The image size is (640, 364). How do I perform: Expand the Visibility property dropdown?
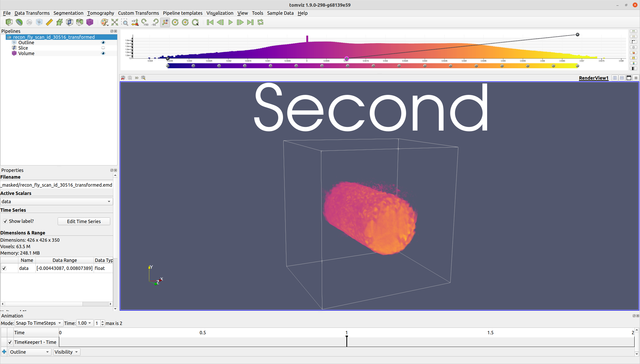point(66,352)
